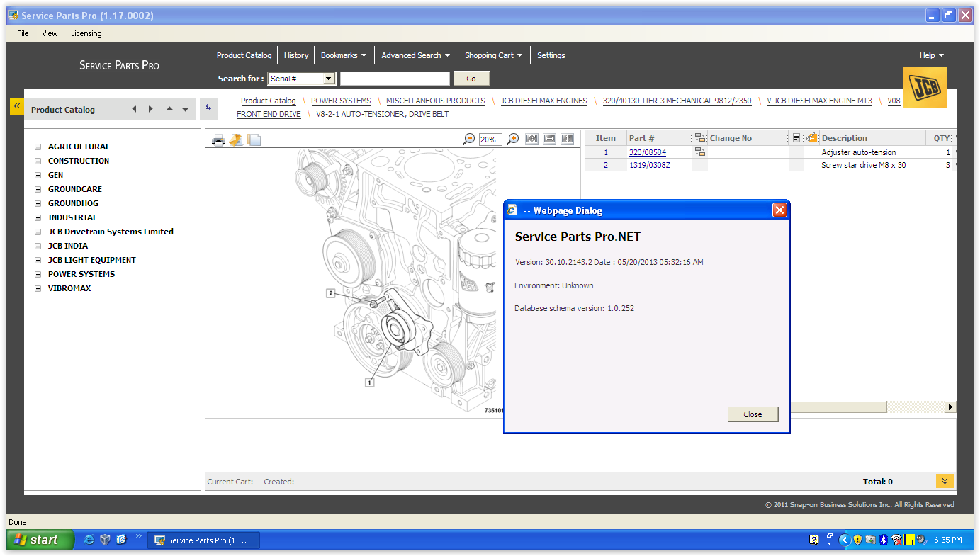The width and height of the screenshot is (980, 556).
Task: Click FRONT END DRIVE breadcrumb link
Action: (269, 114)
